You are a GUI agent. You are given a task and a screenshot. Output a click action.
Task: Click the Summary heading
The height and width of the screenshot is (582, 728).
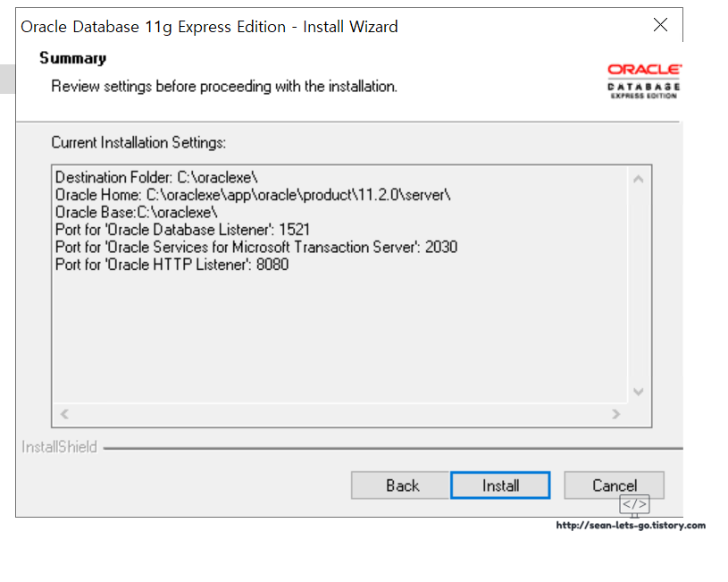(73, 58)
